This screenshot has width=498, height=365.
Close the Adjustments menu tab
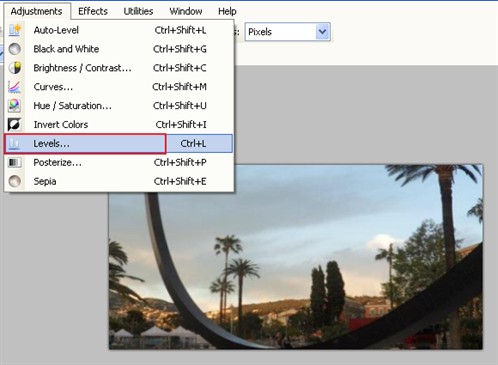pyautogui.click(x=37, y=11)
